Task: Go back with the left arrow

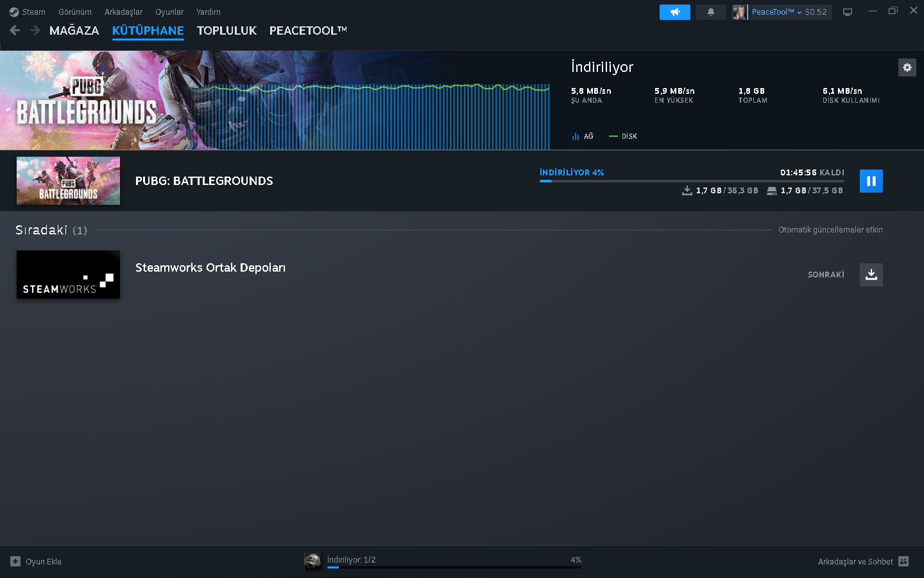Action: coord(15,30)
